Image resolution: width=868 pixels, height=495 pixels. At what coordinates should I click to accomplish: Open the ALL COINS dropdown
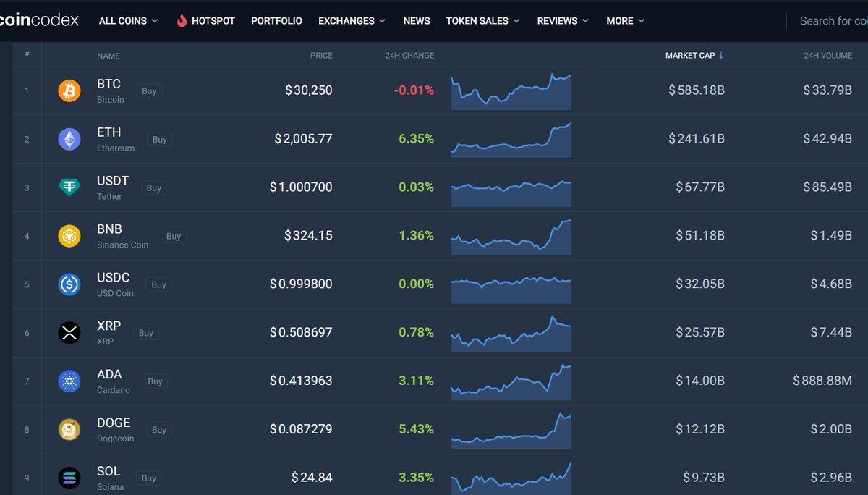(x=128, y=20)
